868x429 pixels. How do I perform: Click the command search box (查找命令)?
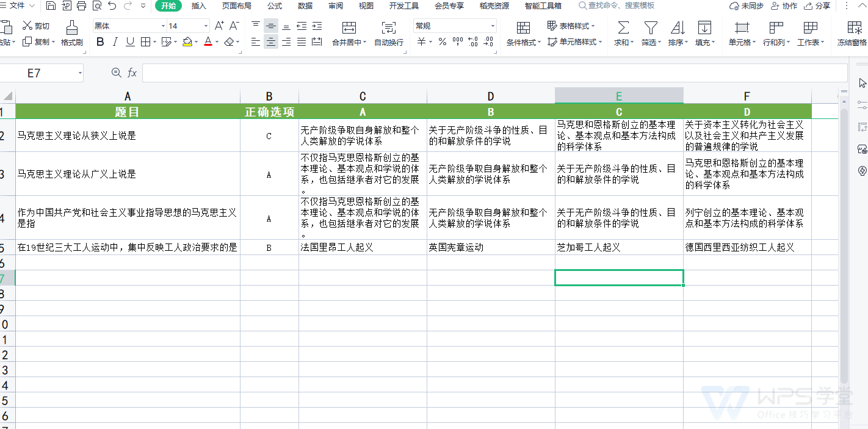coord(617,5)
